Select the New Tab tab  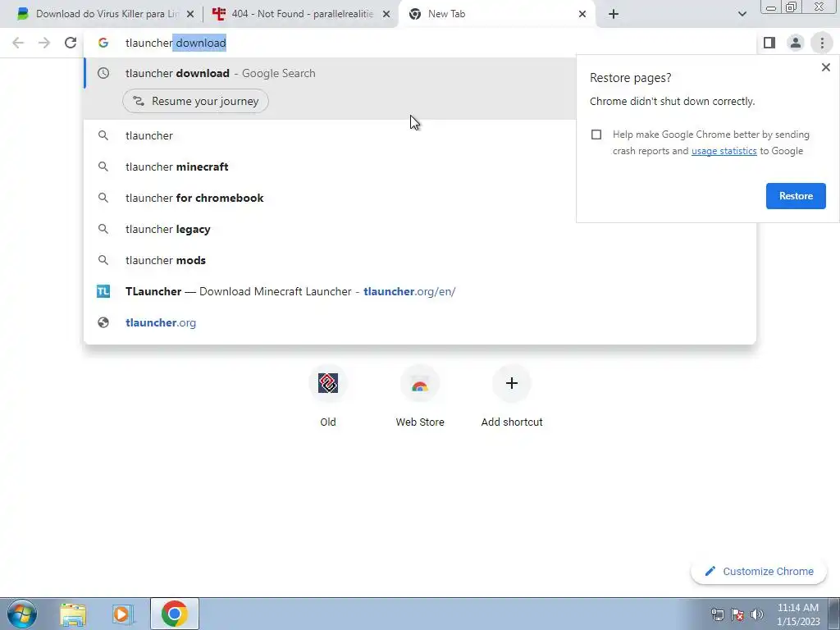click(x=498, y=14)
